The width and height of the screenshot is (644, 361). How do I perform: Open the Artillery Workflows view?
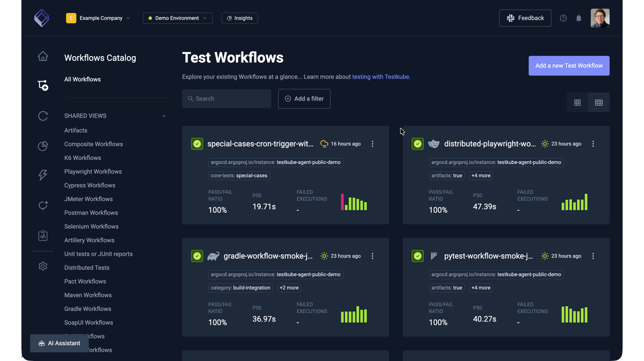click(x=89, y=240)
